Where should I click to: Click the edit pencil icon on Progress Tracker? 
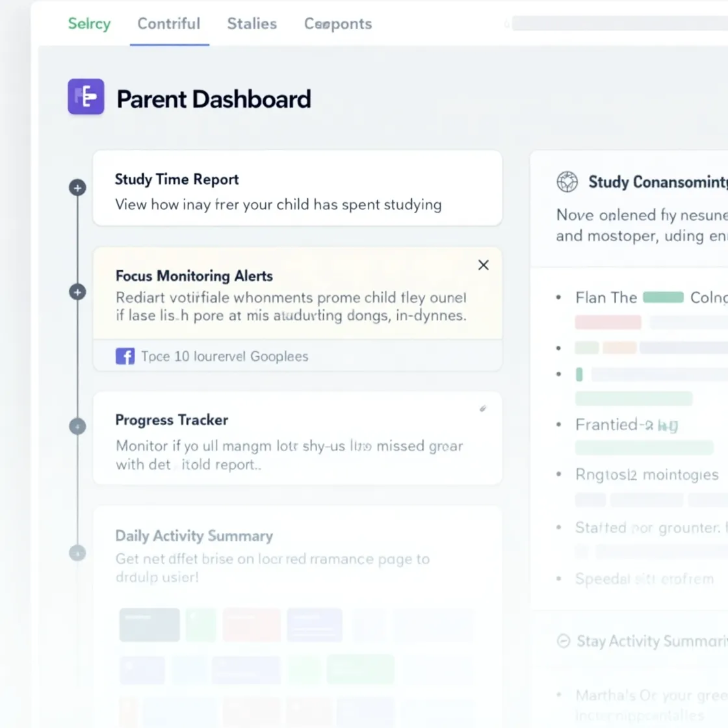pos(483,409)
